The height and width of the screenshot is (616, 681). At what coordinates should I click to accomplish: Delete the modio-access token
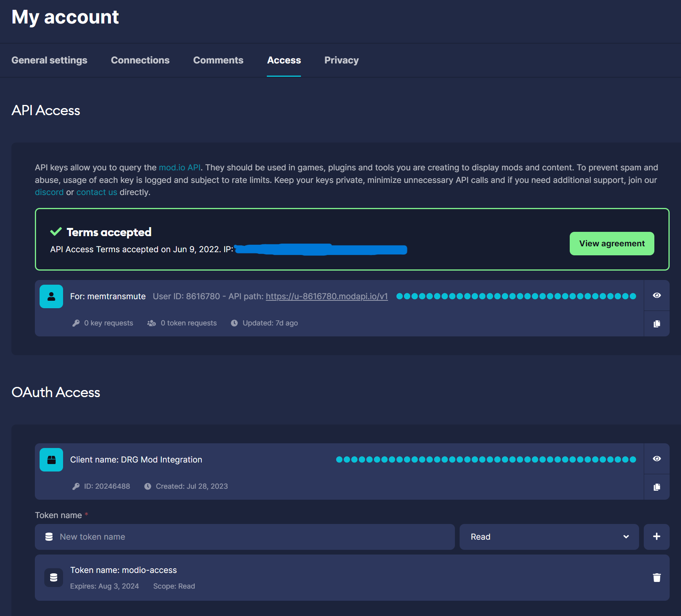click(657, 577)
